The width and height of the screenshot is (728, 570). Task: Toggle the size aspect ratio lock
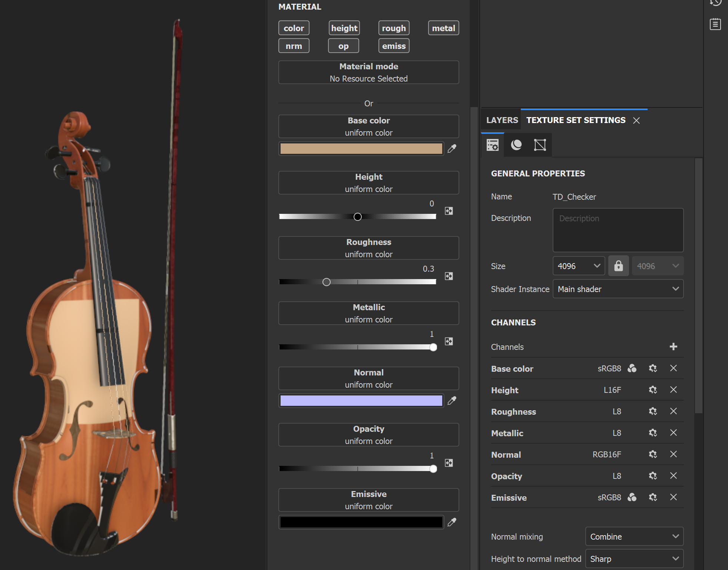pyautogui.click(x=618, y=266)
